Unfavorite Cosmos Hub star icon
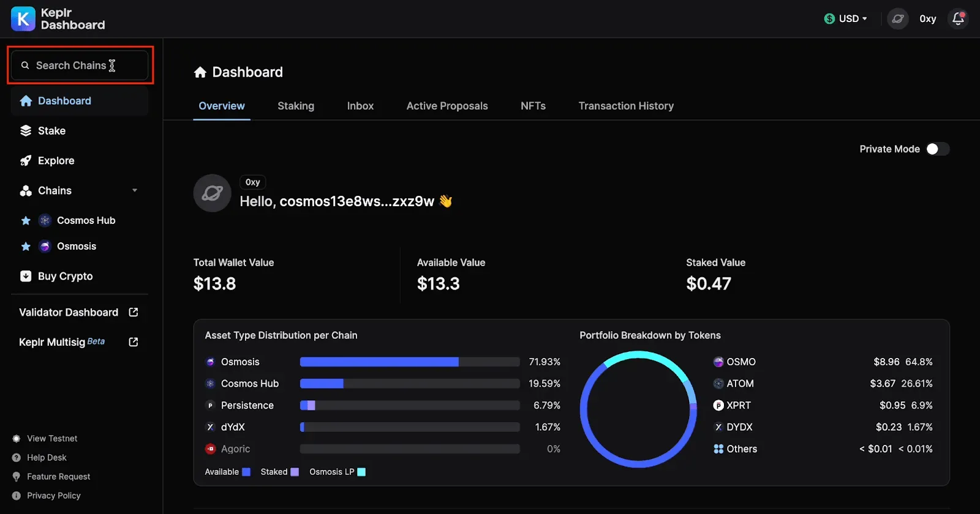 click(x=26, y=220)
